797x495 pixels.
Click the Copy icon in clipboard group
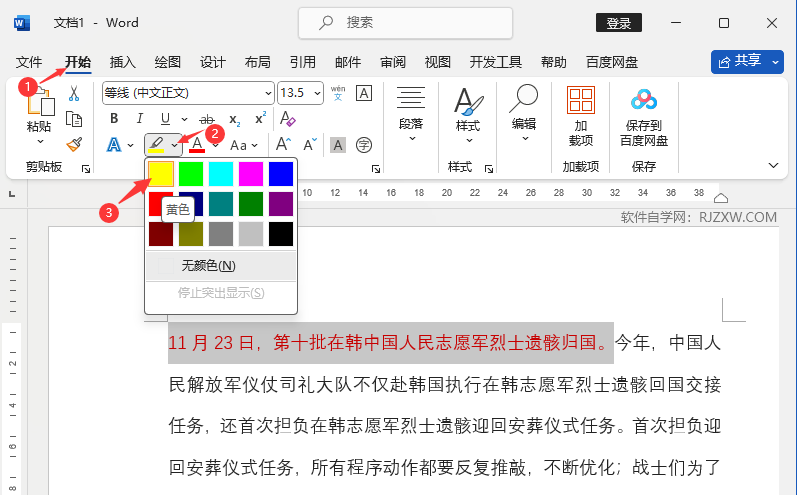coord(74,119)
